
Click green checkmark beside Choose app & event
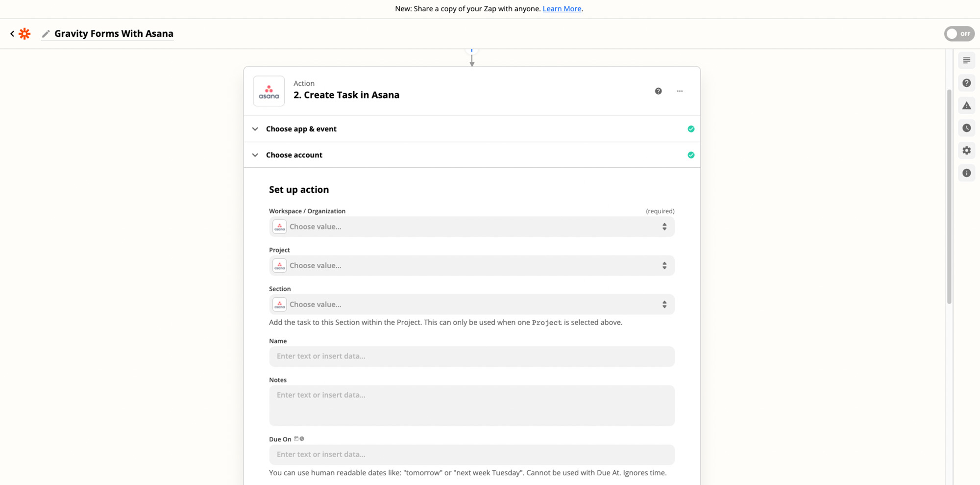[691, 129]
